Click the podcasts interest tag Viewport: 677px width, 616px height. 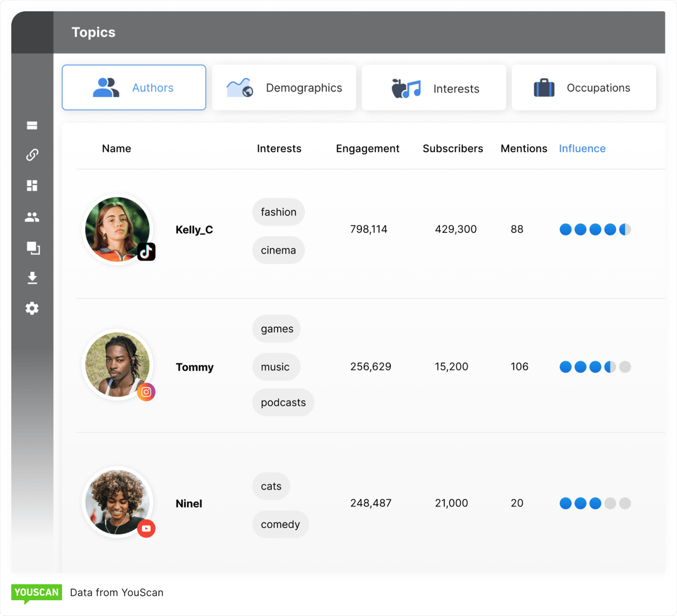[x=283, y=403]
